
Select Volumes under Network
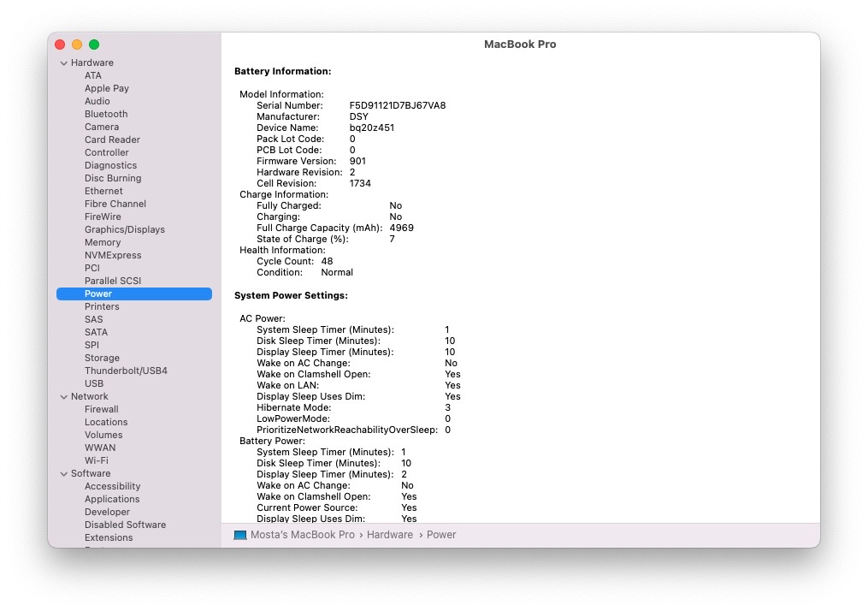pyautogui.click(x=103, y=435)
